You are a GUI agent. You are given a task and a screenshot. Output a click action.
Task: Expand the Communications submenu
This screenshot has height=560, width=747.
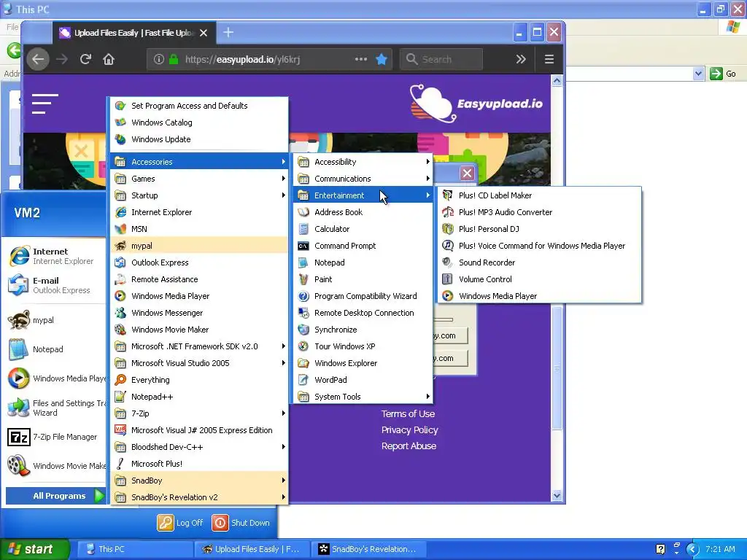click(x=363, y=179)
